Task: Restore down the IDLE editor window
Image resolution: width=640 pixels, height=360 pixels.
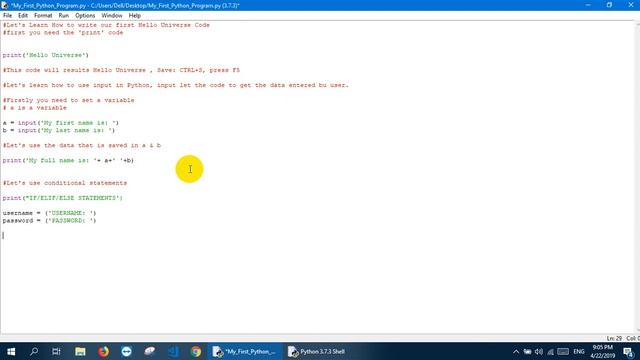Action: [609, 5]
